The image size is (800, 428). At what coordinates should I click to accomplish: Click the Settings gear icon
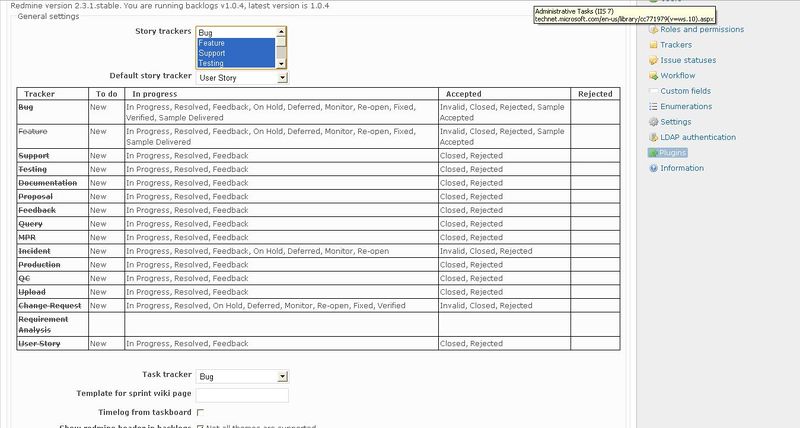click(x=653, y=122)
